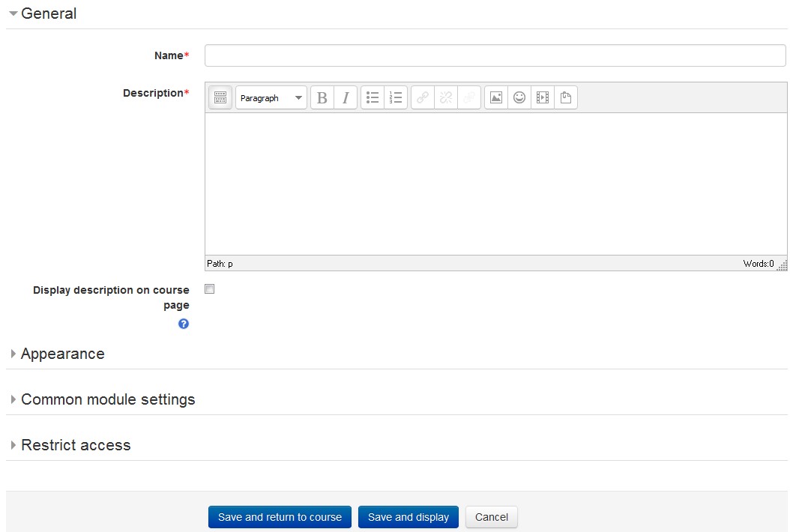Click the Moodle media insert icon

(x=543, y=97)
